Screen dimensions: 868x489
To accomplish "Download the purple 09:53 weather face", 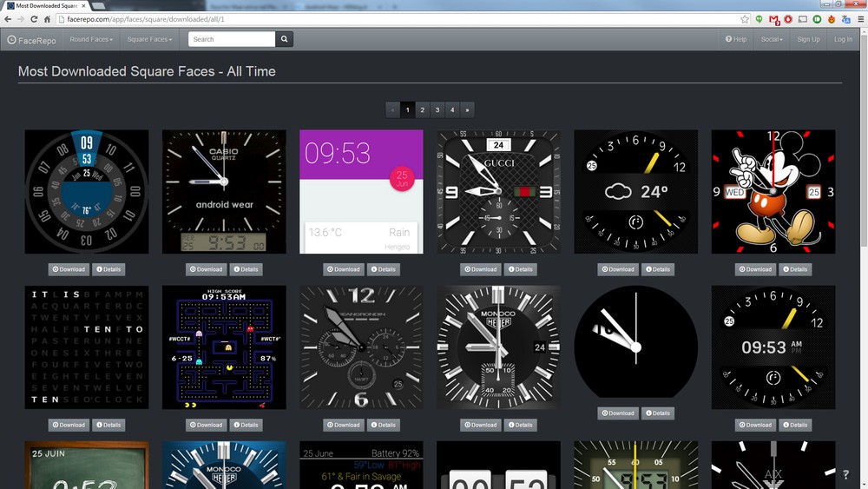I will click(344, 269).
